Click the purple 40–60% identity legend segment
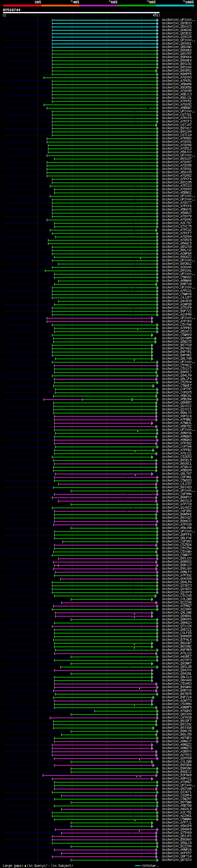Image resolution: width=197 pixels, height=868 pixels. click(98, 6)
